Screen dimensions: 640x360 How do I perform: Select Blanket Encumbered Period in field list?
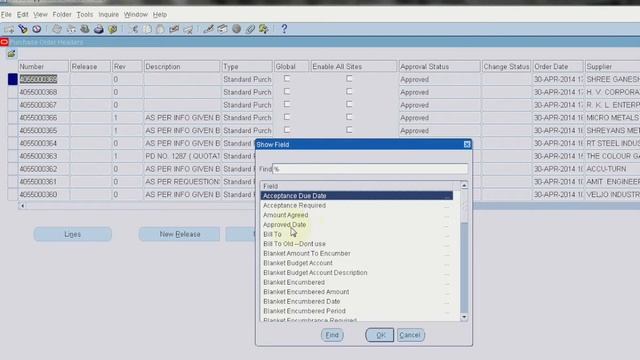click(x=304, y=311)
